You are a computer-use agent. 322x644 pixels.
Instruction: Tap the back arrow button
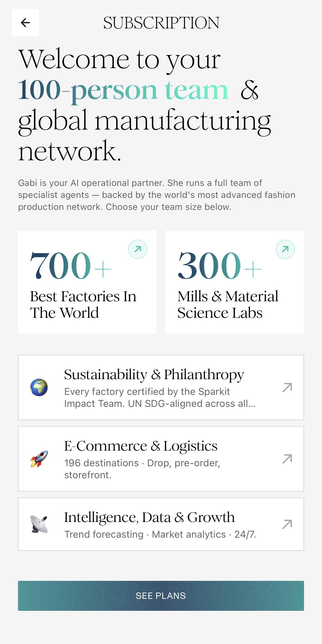click(25, 22)
